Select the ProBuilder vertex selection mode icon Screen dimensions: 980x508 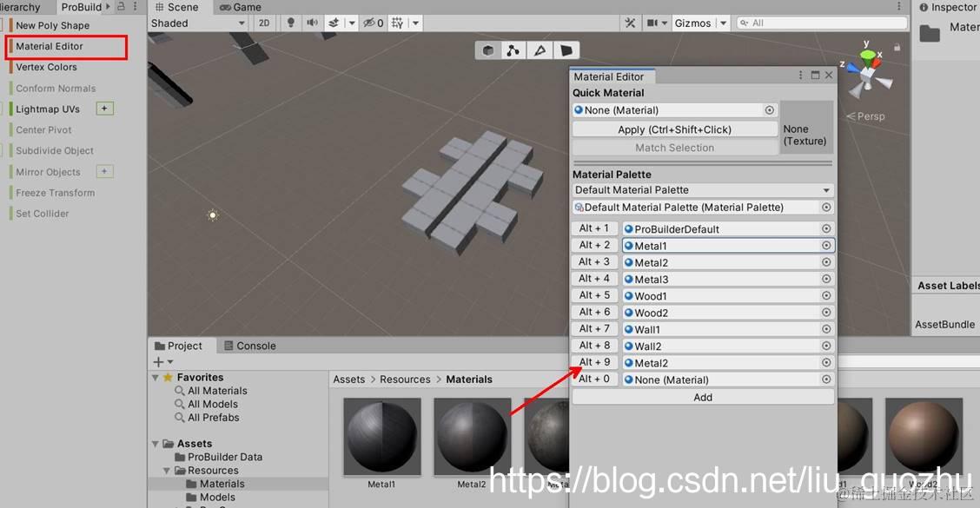[x=513, y=50]
